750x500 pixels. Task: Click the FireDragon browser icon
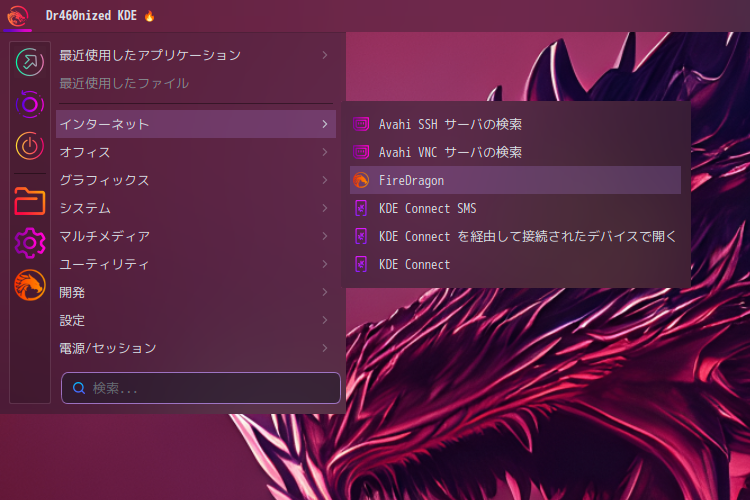click(x=361, y=180)
